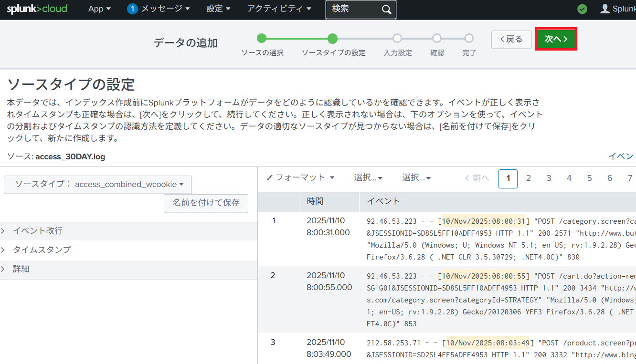
Task: Click the 戻る button
Action: (511, 39)
